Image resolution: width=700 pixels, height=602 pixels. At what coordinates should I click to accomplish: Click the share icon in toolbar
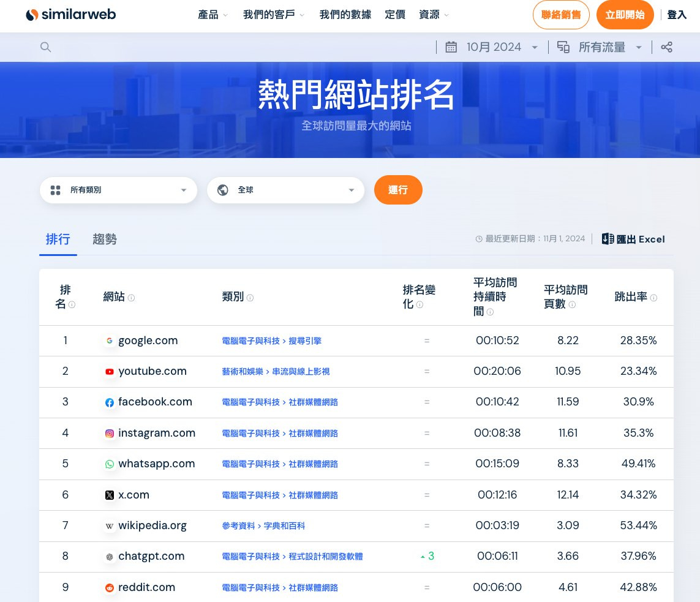click(x=666, y=47)
